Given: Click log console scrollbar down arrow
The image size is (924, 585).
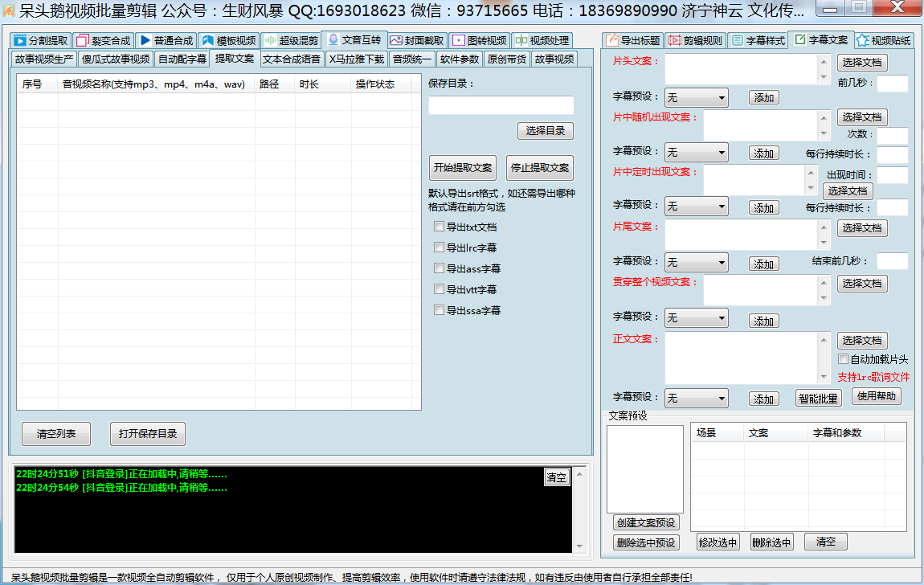Looking at the screenshot, I should click(579, 546).
